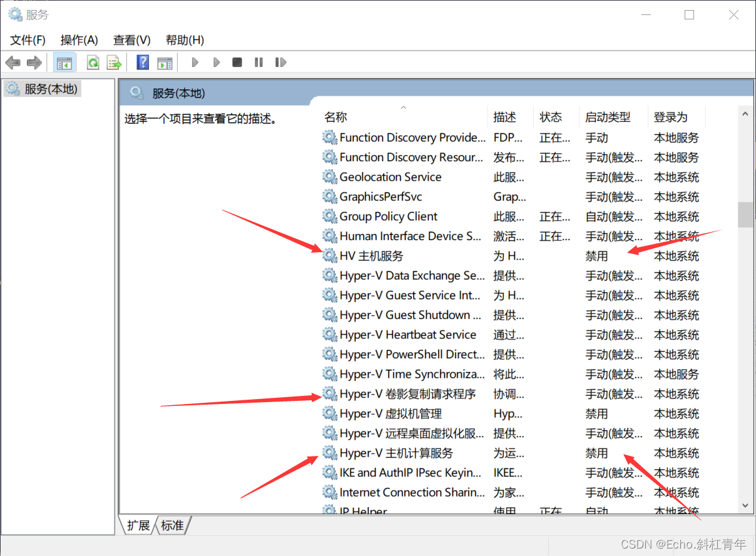Viewport: 756px width, 556px height.
Task: Toggle the show/hide console tree icon
Action: [64, 63]
